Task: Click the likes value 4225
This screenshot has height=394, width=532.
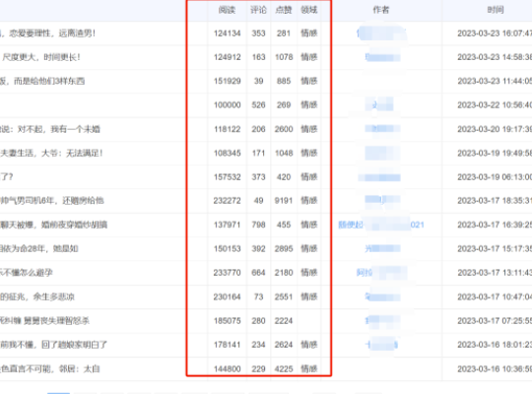Action: click(x=284, y=369)
